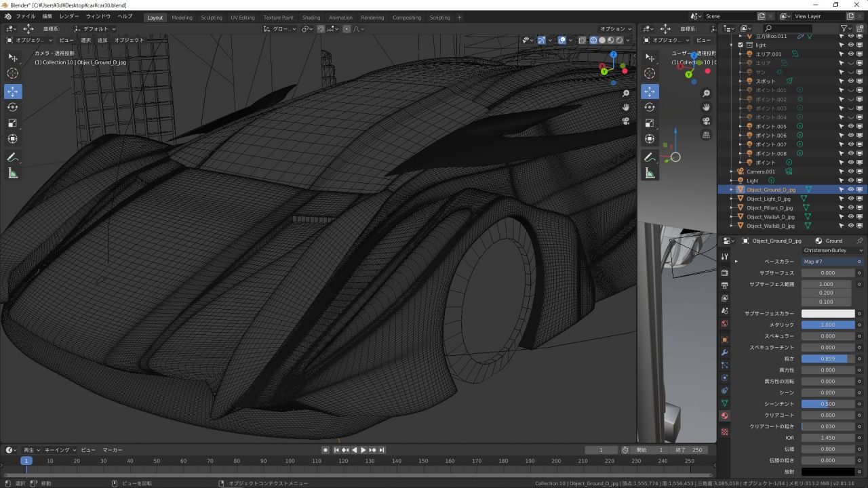Click the orthographic grid icon in right viewport
Viewport: 868px width, 488px height.
point(706,135)
